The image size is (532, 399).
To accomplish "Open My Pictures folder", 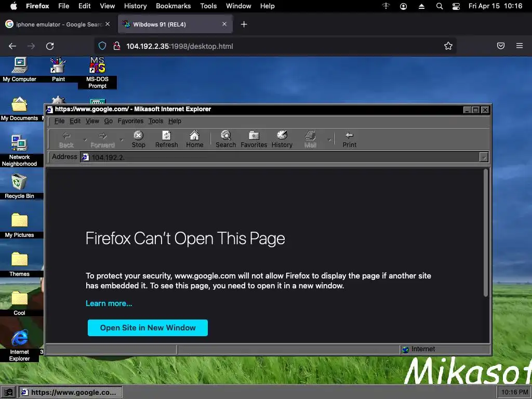I will 19,225.
